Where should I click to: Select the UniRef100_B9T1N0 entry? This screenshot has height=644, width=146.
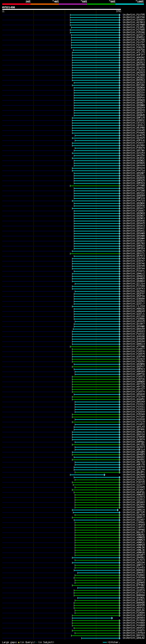click(134, 85)
